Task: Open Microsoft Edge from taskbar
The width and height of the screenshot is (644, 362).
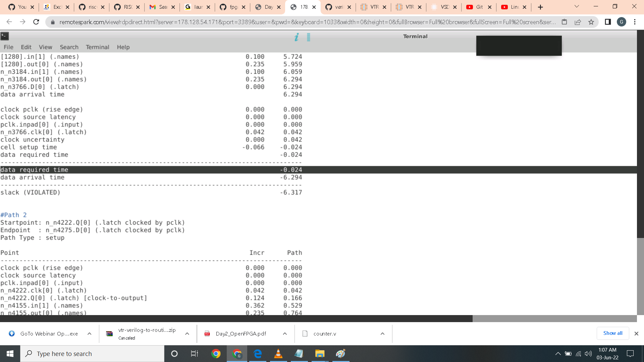Action: coord(258,354)
